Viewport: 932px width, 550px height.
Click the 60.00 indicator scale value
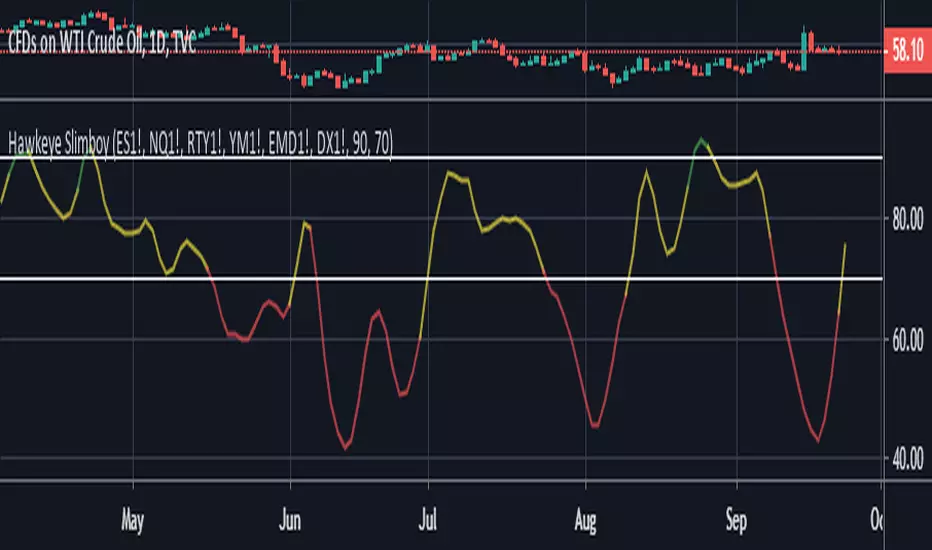click(x=908, y=341)
